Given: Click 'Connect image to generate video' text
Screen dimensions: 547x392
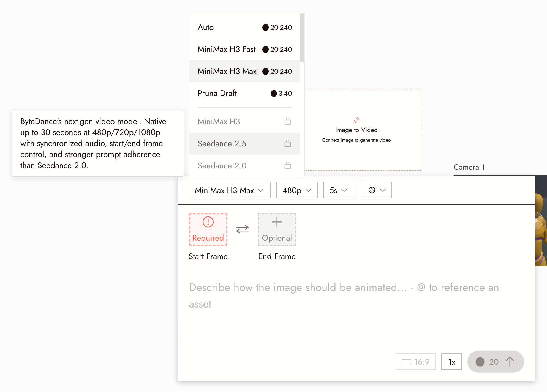Looking at the screenshot, I should click(x=356, y=140).
